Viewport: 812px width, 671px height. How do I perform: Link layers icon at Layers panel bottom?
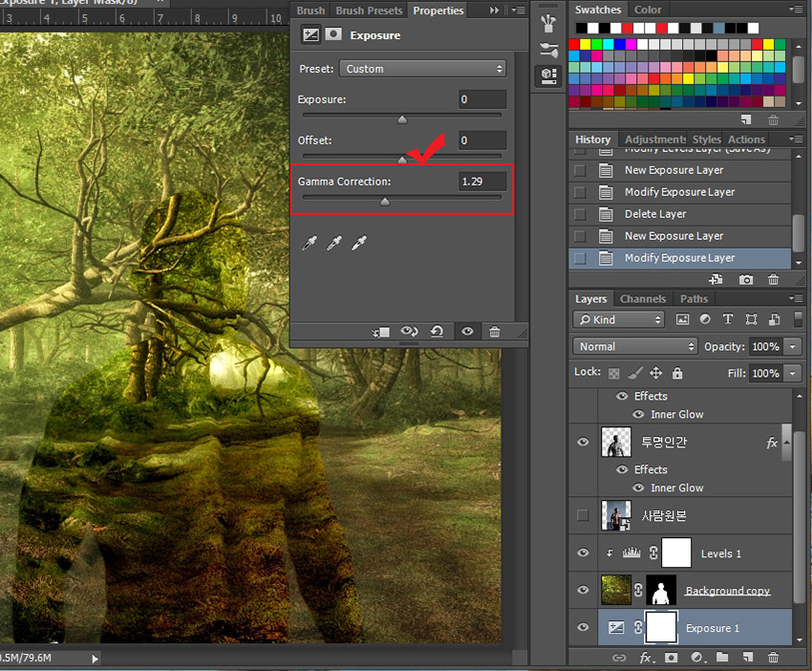point(619,658)
